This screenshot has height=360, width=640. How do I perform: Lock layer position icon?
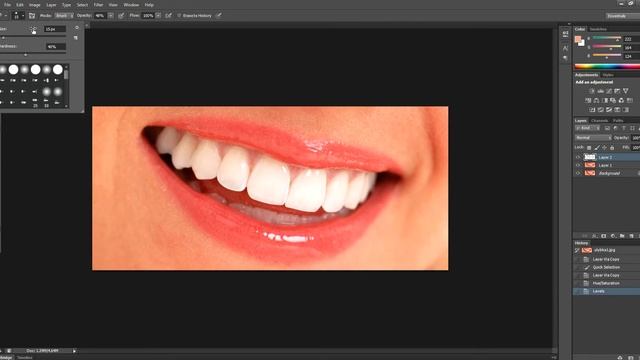click(x=604, y=148)
